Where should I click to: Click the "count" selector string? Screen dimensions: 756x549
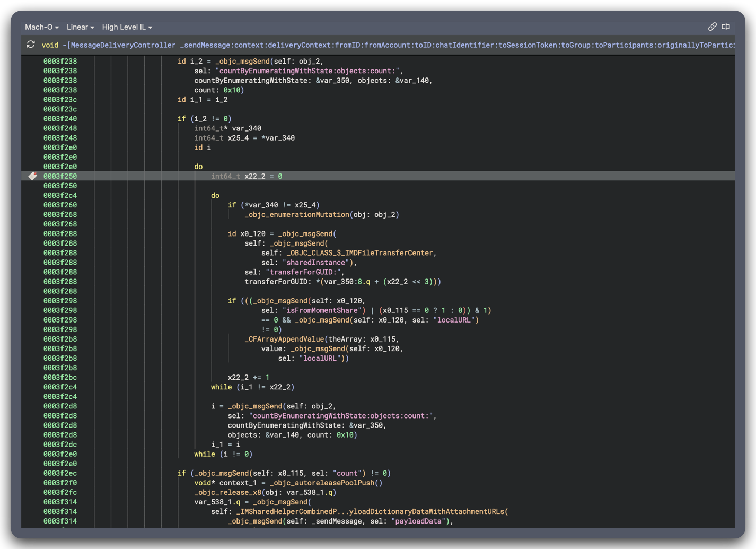[x=349, y=473]
